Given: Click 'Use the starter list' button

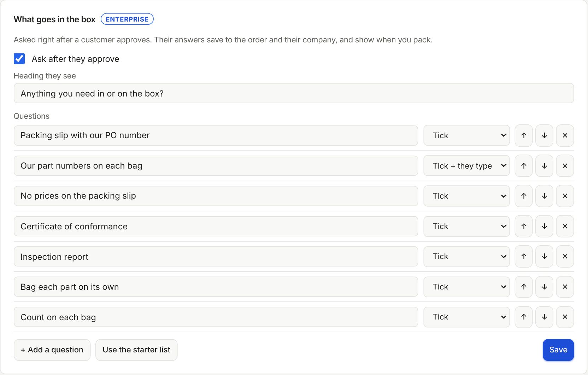Looking at the screenshot, I should [136, 350].
